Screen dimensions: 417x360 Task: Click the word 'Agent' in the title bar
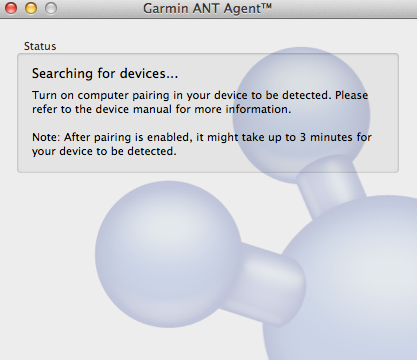[x=242, y=9]
